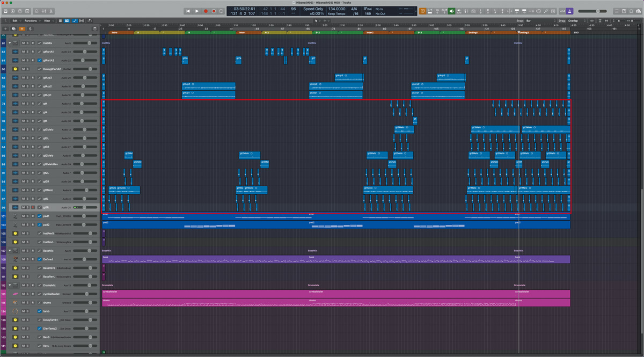Open the Loop Browser icon
Image resolution: width=644 pixels, height=357 pixels.
(631, 11)
